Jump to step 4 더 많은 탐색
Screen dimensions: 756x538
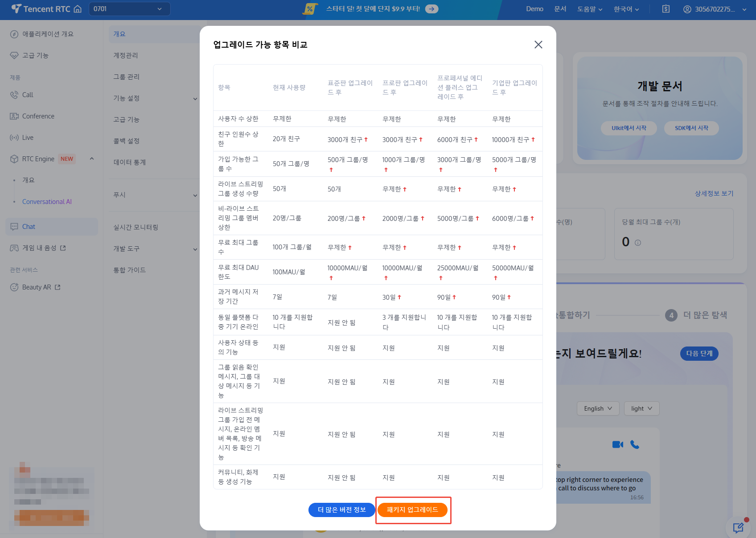[696, 315]
